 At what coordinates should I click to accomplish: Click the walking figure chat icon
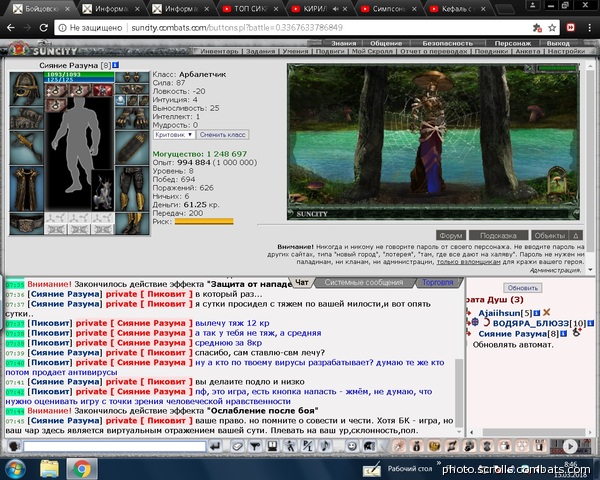(290, 446)
